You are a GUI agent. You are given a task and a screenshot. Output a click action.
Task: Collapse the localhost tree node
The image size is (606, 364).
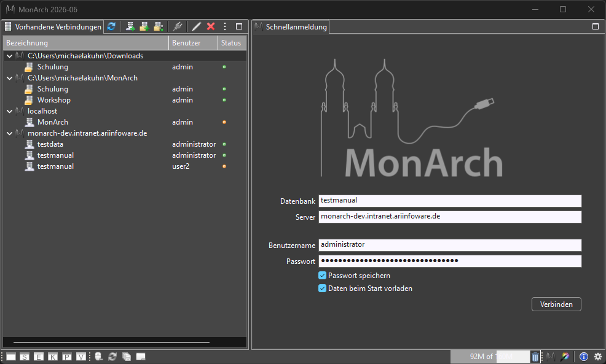tap(10, 111)
